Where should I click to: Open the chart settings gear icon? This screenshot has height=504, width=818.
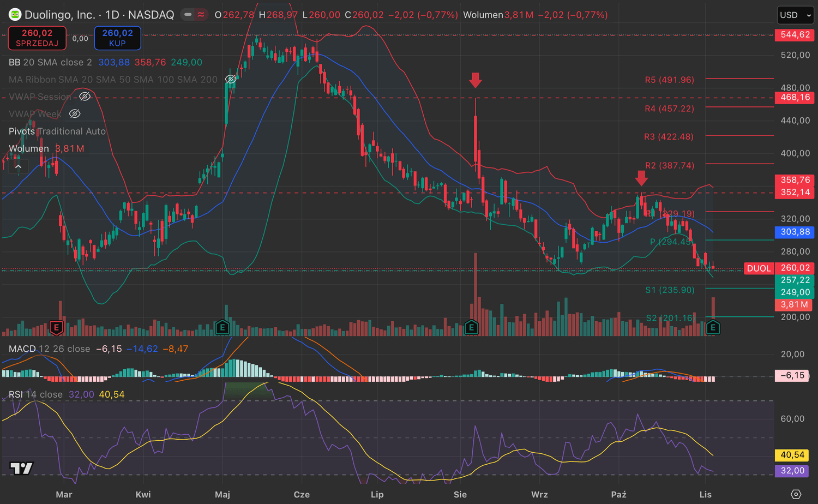796,494
